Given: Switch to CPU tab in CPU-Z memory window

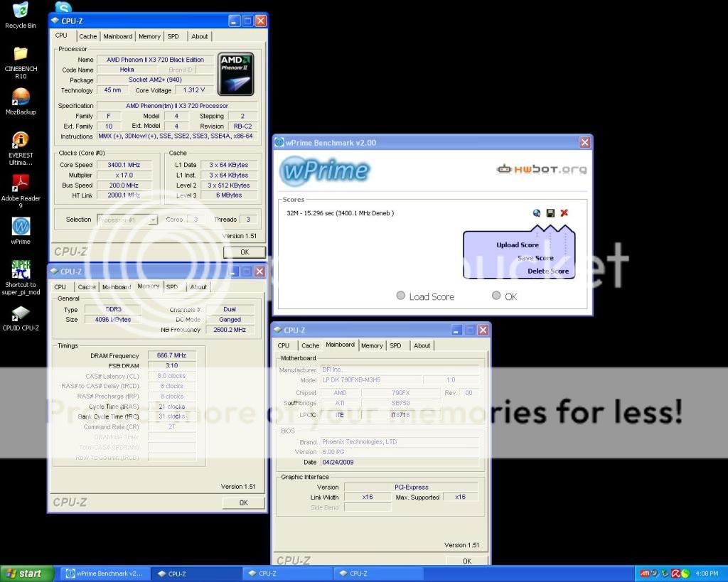Looking at the screenshot, I should tap(60, 287).
